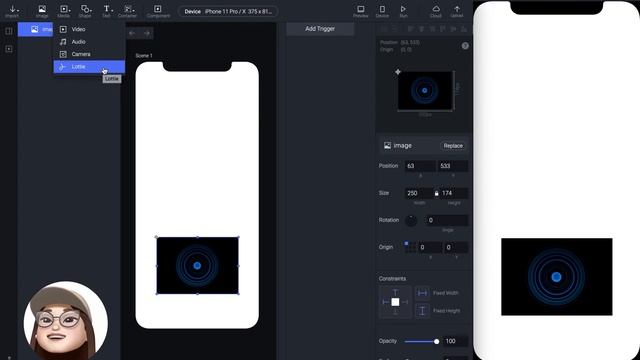Open the components panel sidebar icon
The width and height of the screenshot is (640, 360).
point(9,49)
